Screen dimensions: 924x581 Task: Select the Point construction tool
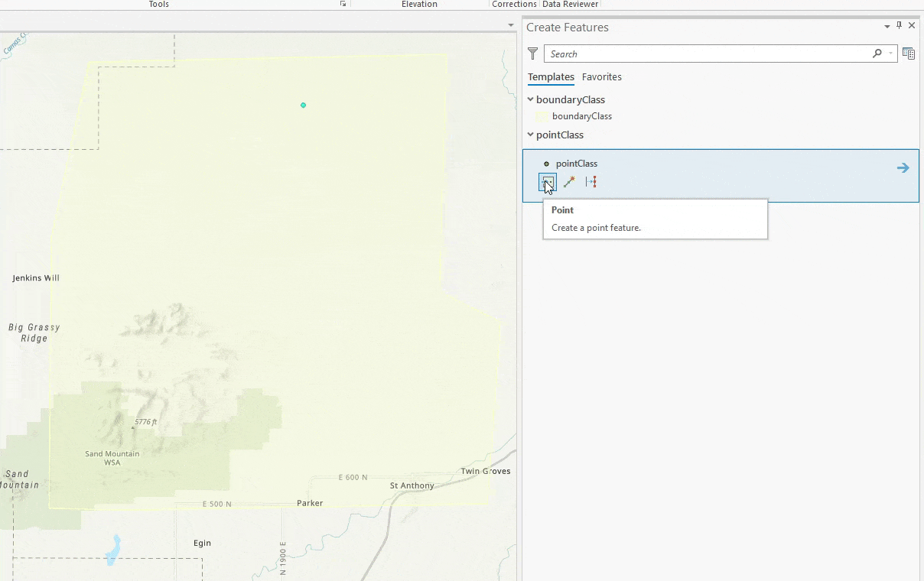tap(547, 182)
